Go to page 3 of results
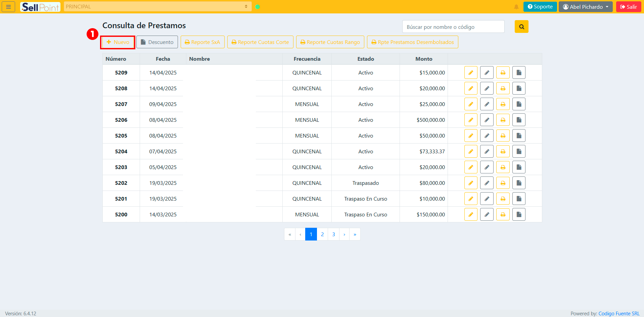The image size is (644, 317). click(333, 234)
